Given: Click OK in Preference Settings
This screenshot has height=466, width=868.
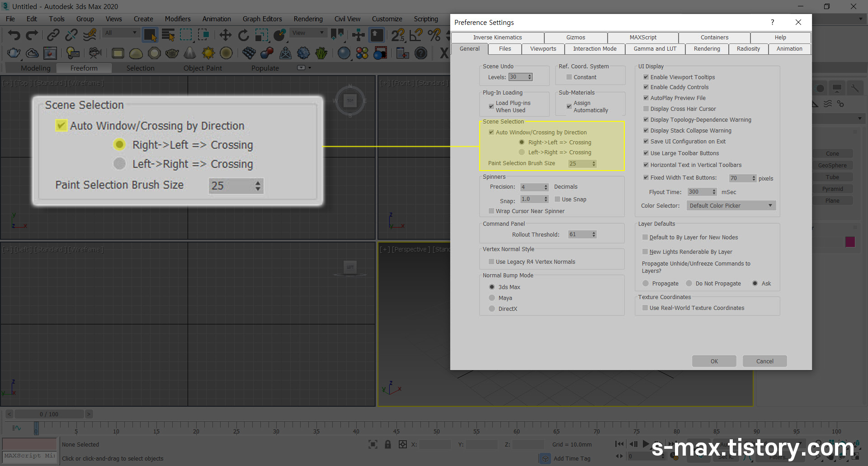Looking at the screenshot, I should [x=714, y=361].
